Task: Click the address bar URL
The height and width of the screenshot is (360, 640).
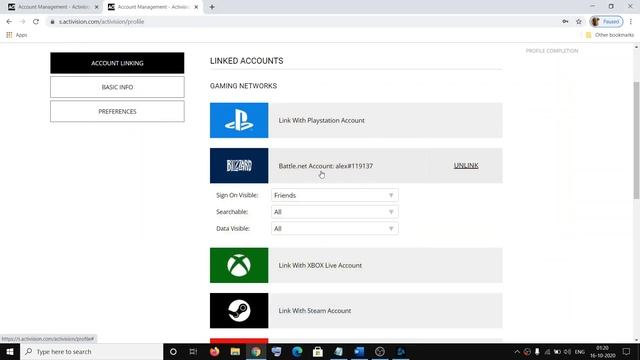Action: point(101,22)
